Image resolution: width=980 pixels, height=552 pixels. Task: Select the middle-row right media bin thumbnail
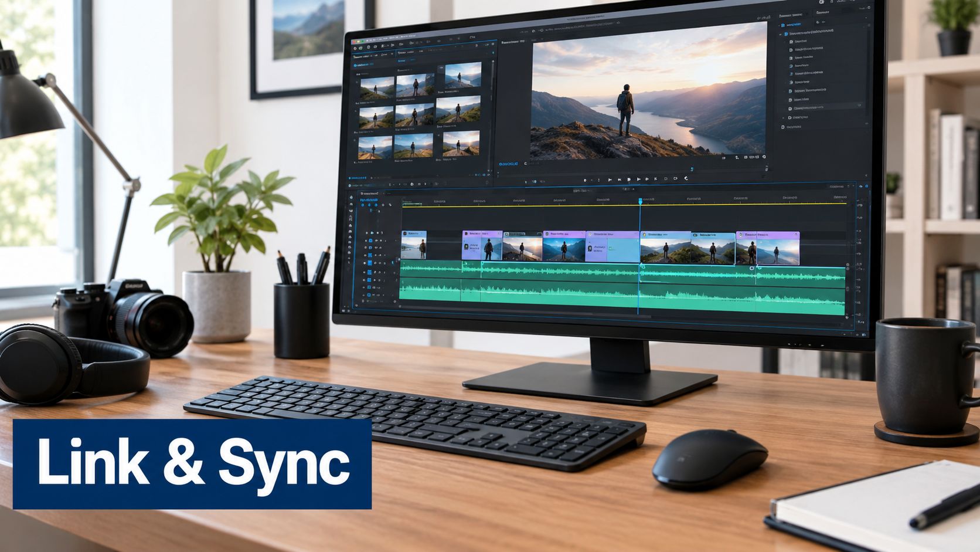click(458, 110)
